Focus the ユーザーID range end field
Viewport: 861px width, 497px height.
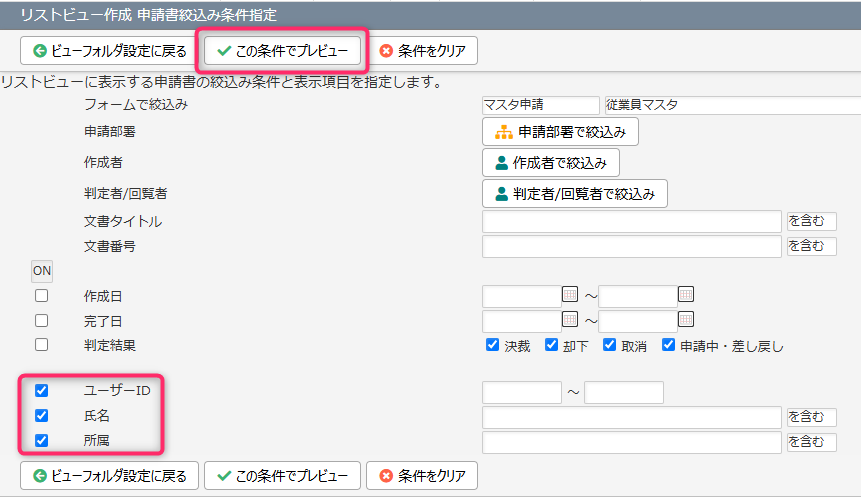[x=624, y=392]
